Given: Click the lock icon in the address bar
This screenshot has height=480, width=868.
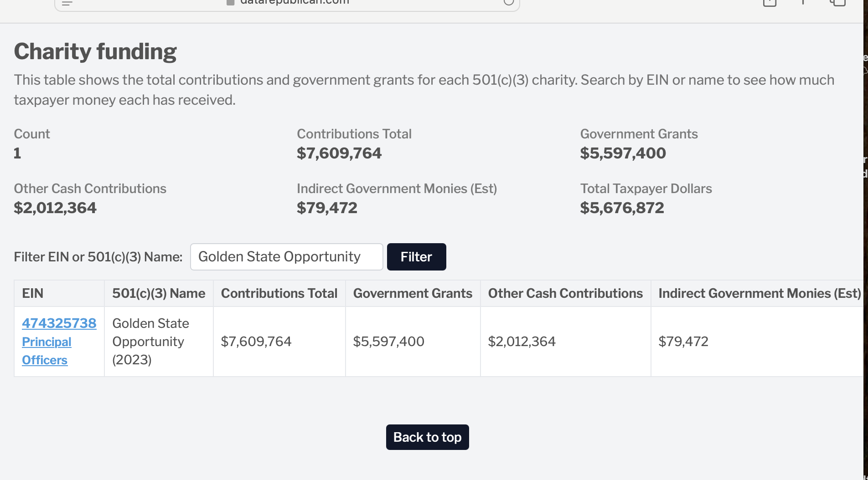Looking at the screenshot, I should [231, 2].
